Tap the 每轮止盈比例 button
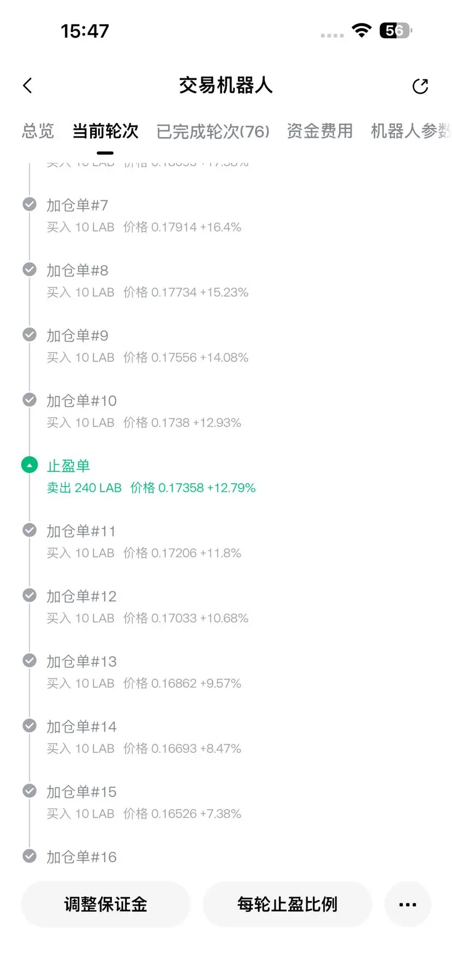Viewport: 452px width, 980px height. (x=287, y=904)
